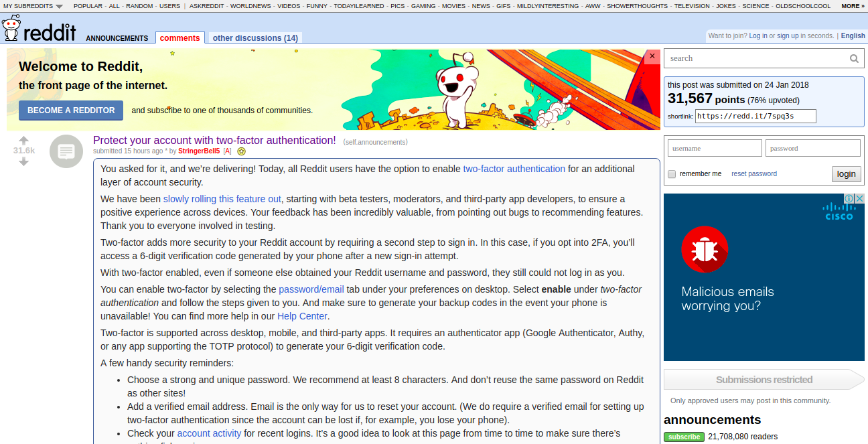This screenshot has width=868, height=444.
Task: Click the Become a Redditor button
Action: tap(71, 110)
